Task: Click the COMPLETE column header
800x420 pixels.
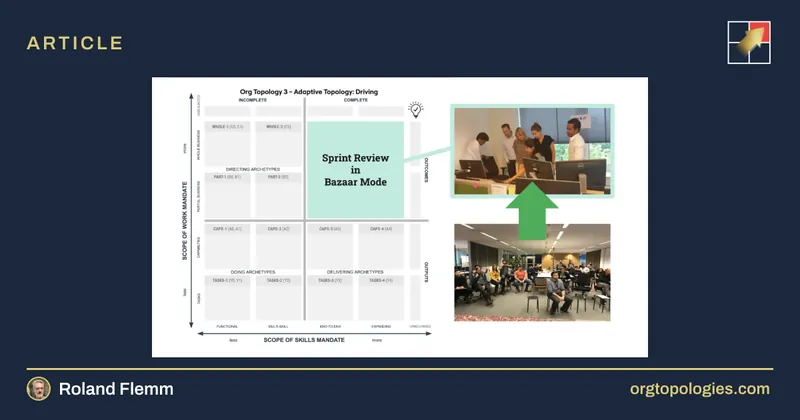Action: [356, 100]
